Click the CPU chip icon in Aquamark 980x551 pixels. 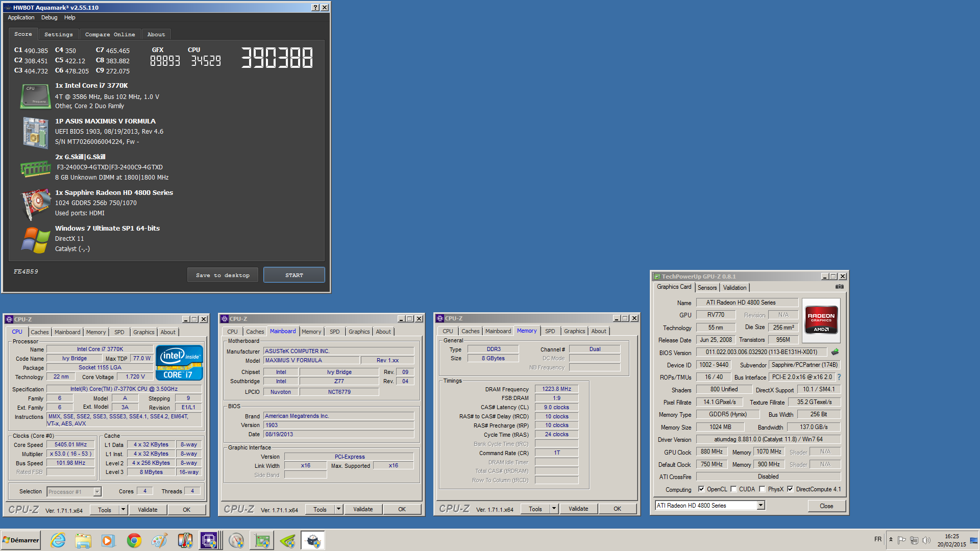pyautogui.click(x=35, y=96)
